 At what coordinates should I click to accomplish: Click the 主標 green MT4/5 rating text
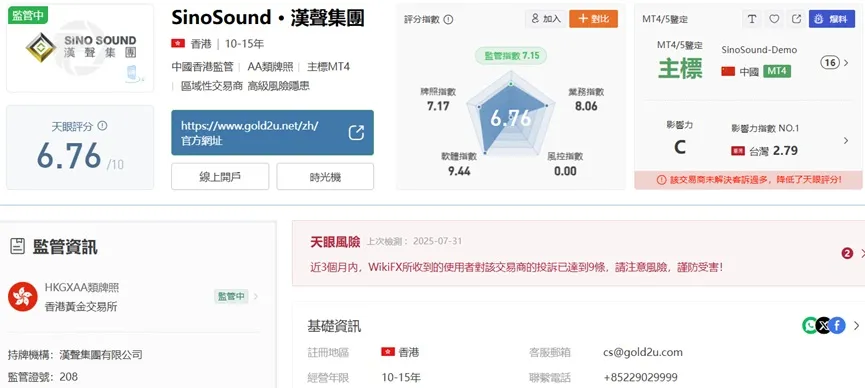pos(680,69)
